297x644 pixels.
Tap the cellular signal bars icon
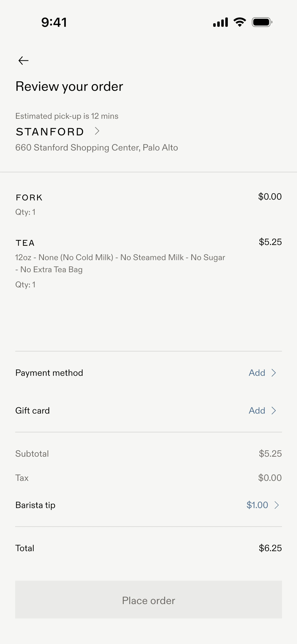[220, 22]
